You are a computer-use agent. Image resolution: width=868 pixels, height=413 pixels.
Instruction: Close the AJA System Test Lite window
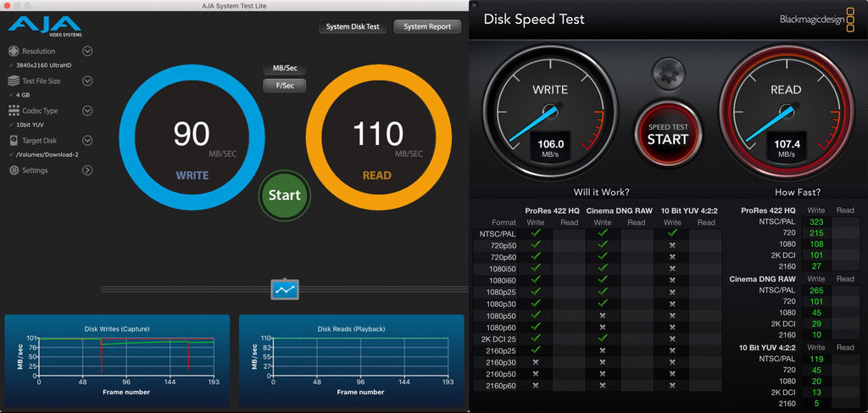tap(6, 5)
